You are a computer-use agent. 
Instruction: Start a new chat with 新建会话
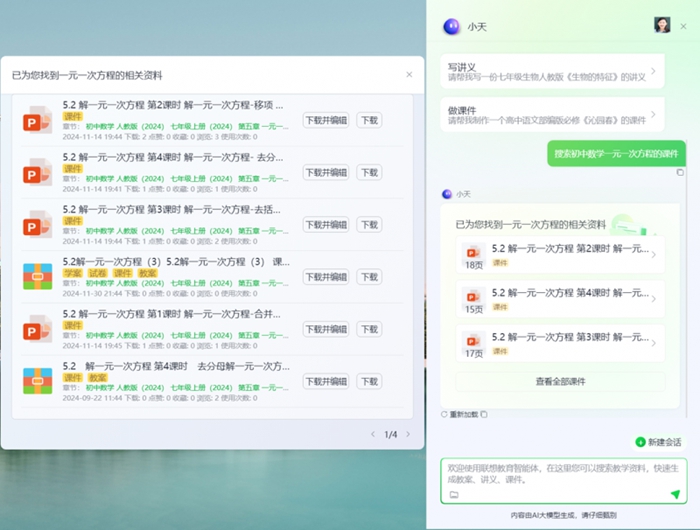click(658, 442)
